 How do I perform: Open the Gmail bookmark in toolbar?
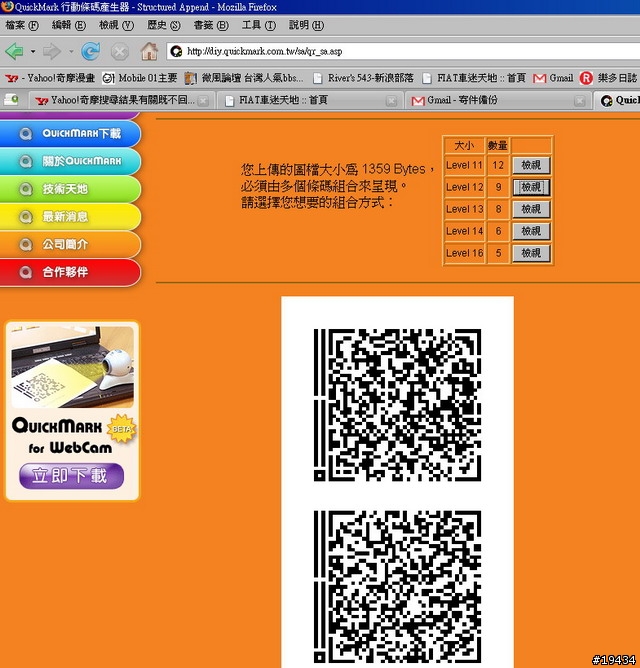pos(553,78)
